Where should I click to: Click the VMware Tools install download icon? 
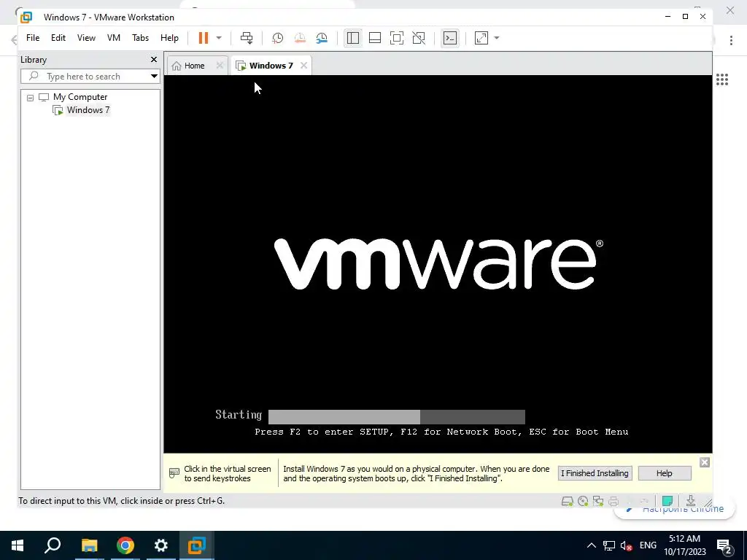(x=690, y=500)
